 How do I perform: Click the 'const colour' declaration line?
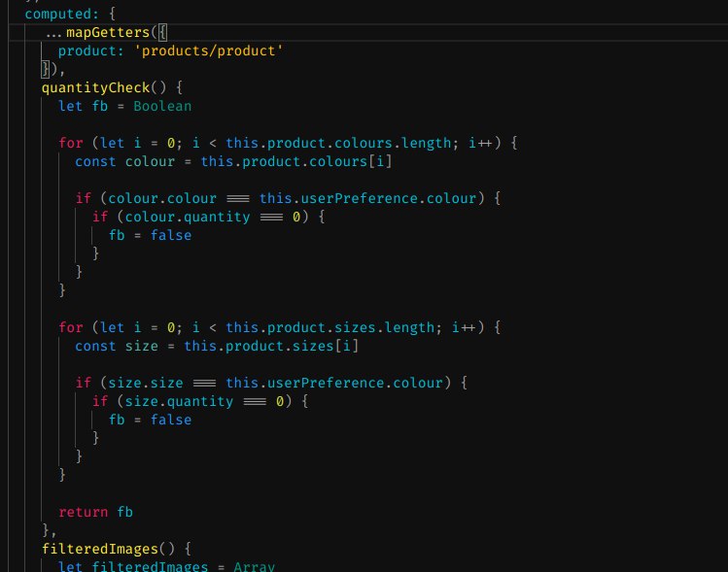coord(233,161)
